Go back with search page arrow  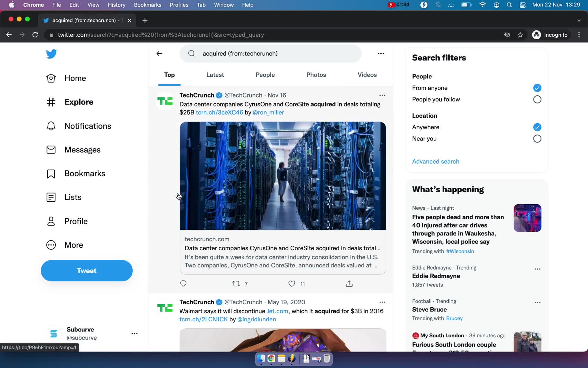coord(159,54)
